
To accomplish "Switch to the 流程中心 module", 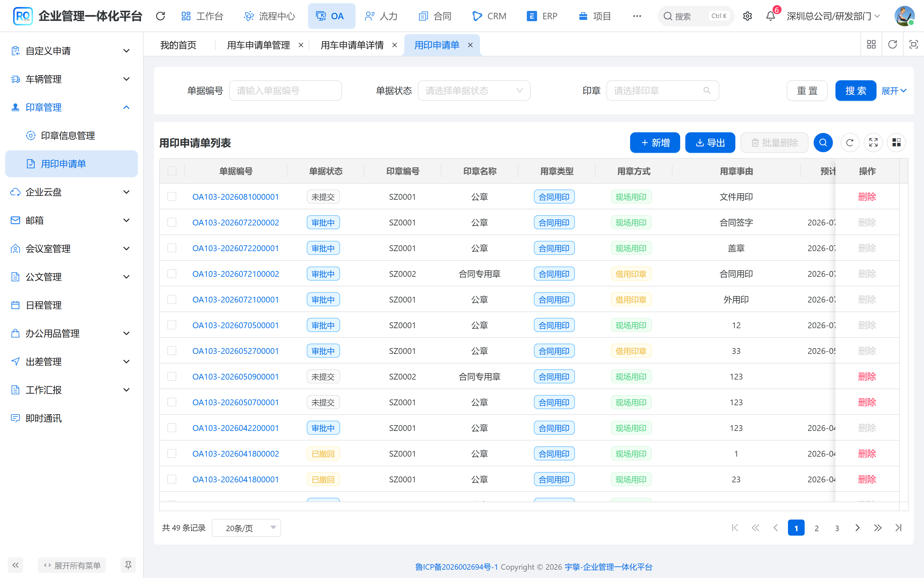I will tap(269, 16).
